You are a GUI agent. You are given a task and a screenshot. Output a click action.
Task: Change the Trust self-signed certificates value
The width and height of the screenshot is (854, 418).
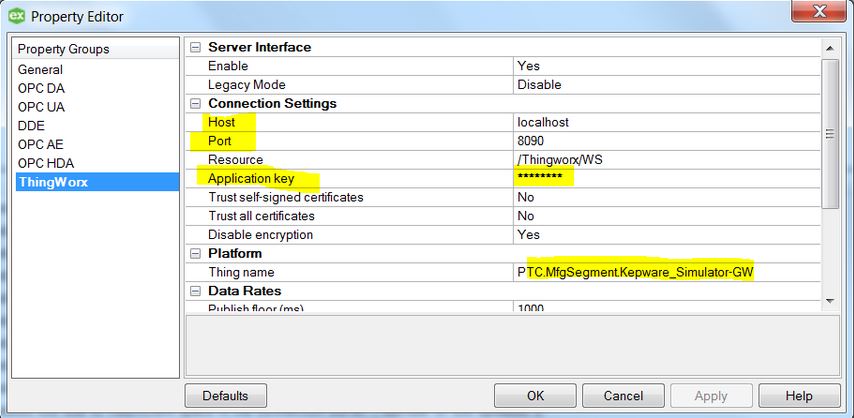click(x=667, y=197)
